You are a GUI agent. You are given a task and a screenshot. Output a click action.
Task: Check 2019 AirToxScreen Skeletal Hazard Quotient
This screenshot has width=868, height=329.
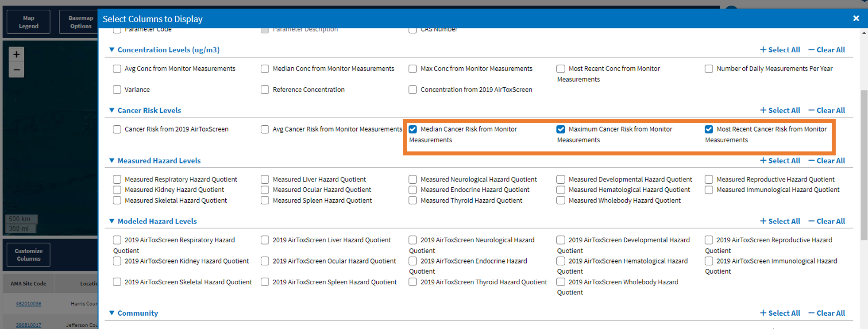117,282
